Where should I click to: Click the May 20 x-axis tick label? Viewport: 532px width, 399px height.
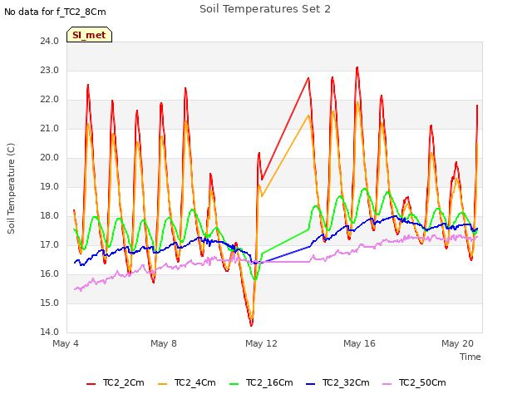click(457, 343)
